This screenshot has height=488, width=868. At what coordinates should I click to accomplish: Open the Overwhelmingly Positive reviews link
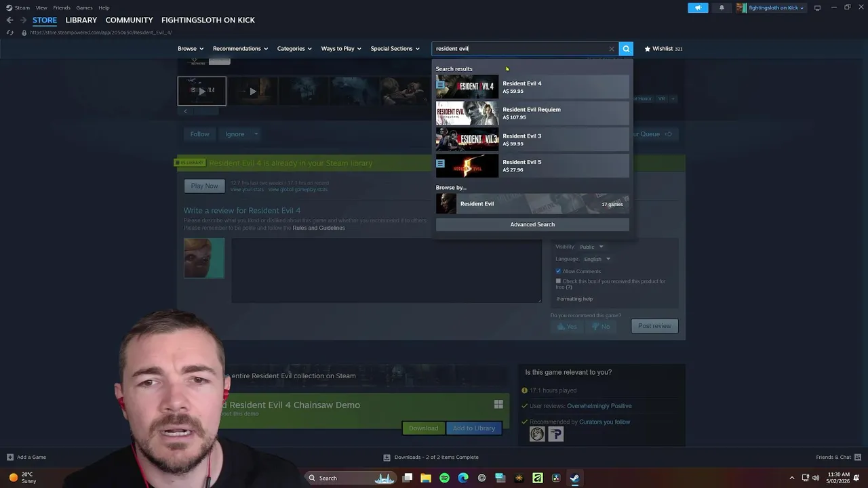tap(599, 406)
